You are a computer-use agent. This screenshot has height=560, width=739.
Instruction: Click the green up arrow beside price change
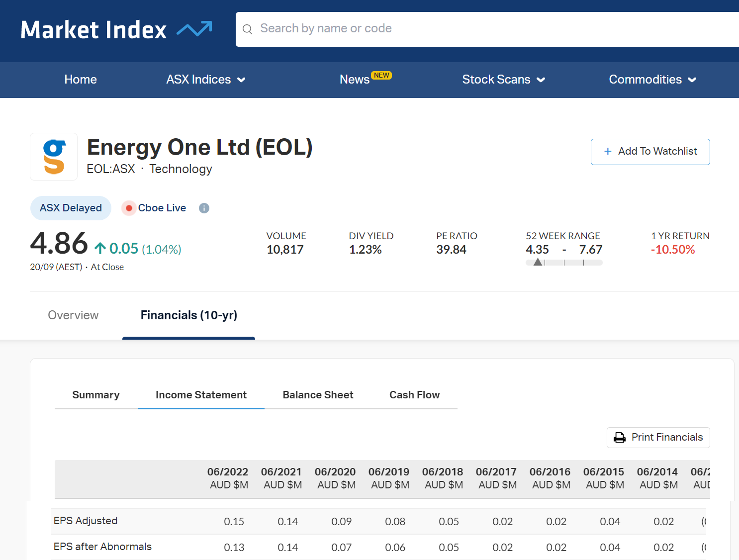100,248
